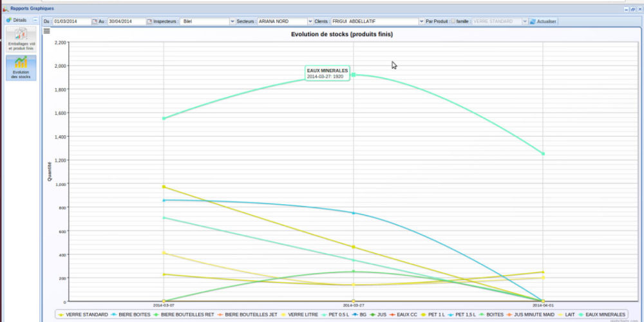
Task: Open the calendar picker for the Au date
Action: coord(149,21)
